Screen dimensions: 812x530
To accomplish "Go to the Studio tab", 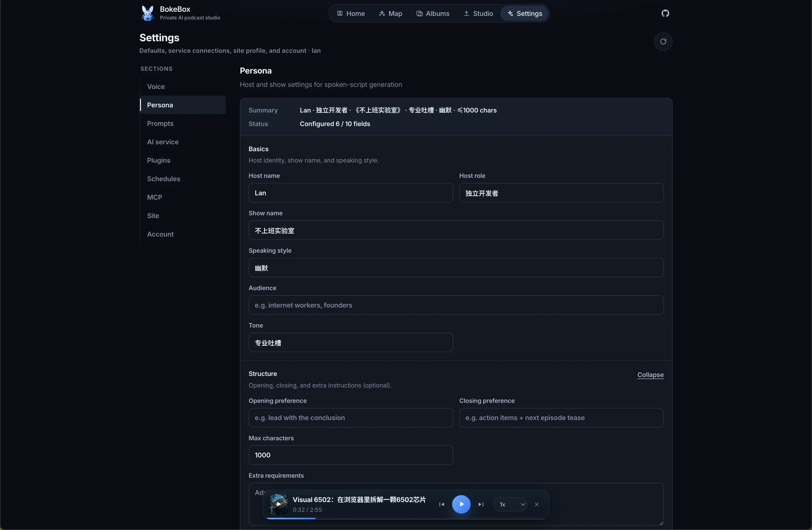I will pyautogui.click(x=478, y=14).
